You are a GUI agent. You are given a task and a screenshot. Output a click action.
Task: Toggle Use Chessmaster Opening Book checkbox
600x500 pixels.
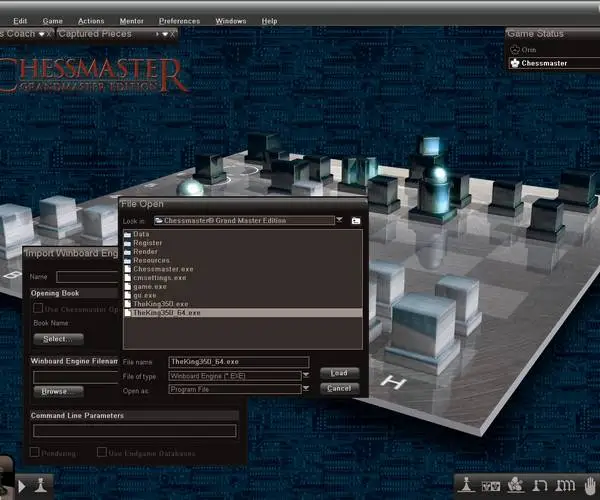38,308
